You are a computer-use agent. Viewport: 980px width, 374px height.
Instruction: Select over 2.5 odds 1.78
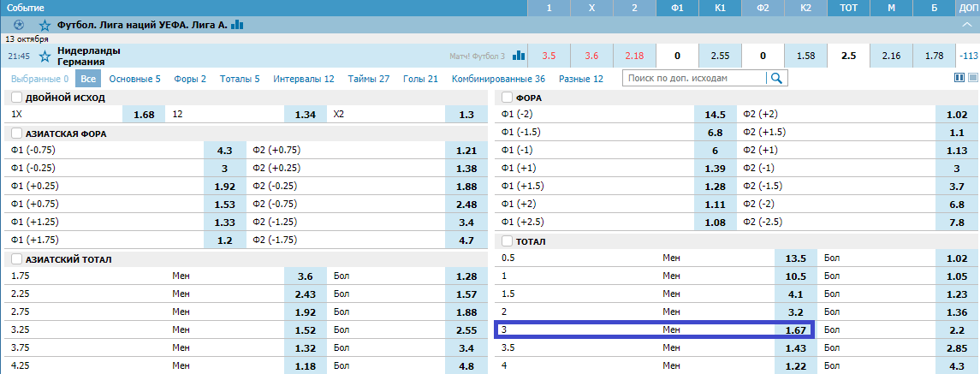click(x=935, y=56)
